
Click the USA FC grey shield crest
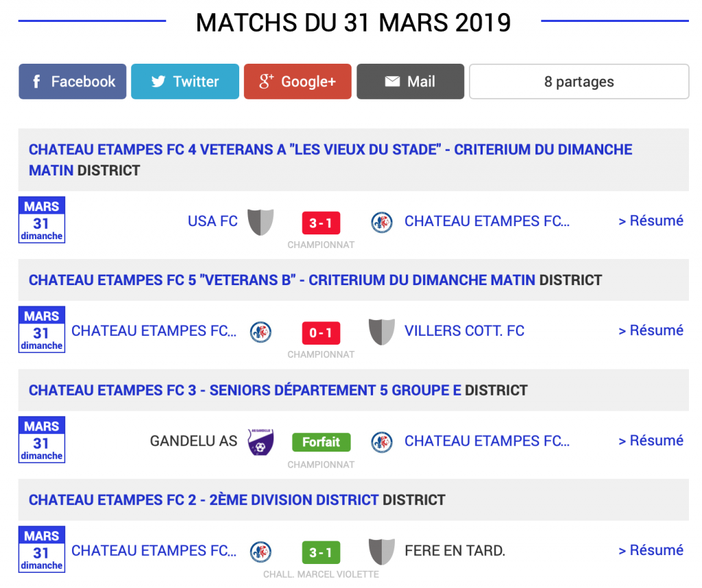click(261, 222)
